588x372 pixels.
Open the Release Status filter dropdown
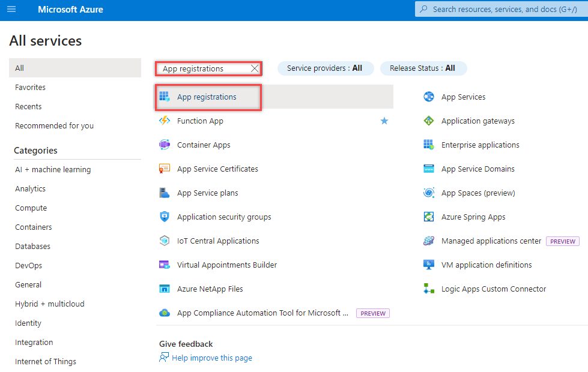422,68
